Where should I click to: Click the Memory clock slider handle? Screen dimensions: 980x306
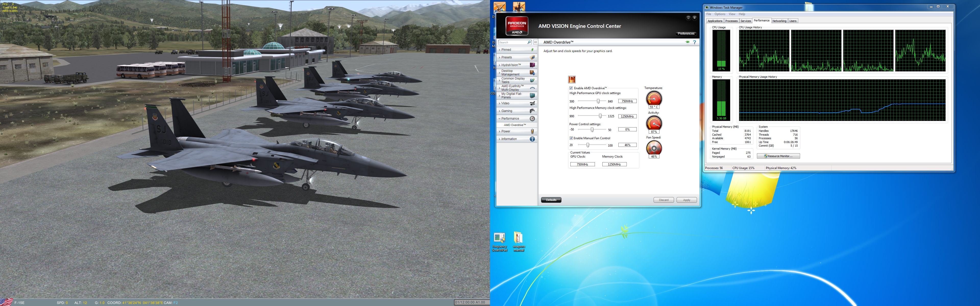coord(600,116)
